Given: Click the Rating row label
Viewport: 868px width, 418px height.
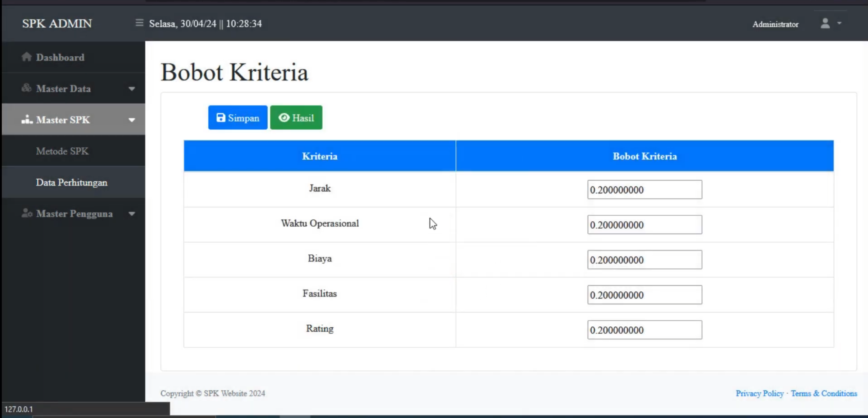Looking at the screenshot, I should coord(320,328).
